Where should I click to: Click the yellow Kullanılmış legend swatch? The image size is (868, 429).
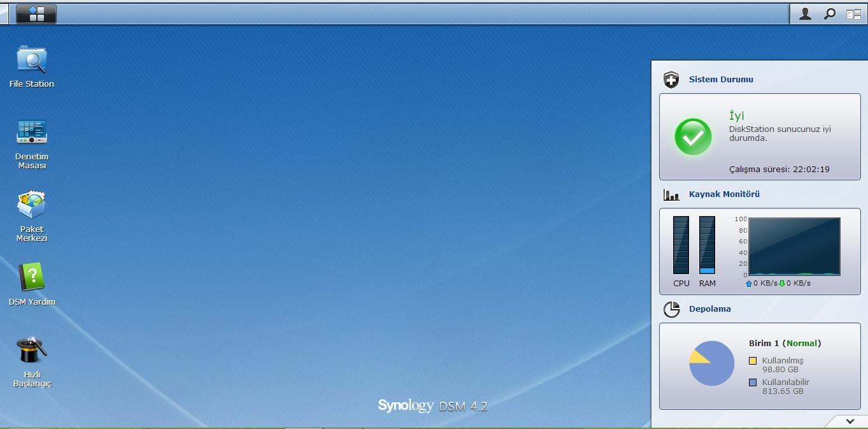(x=753, y=361)
